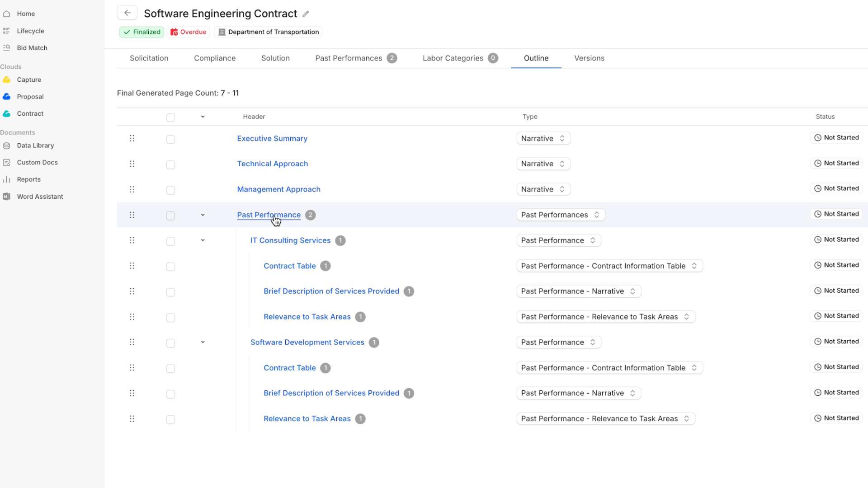Grab drag handle for Executive Summary row
The image size is (868, 488).
pyautogui.click(x=132, y=138)
